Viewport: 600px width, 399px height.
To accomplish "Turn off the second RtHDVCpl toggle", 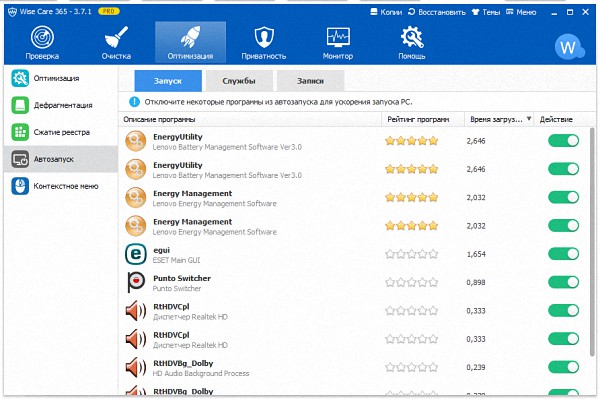I will point(564,339).
